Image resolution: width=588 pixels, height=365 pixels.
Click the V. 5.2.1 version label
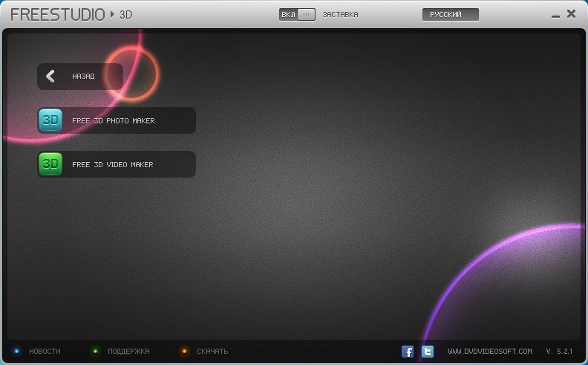[x=561, y=352]
